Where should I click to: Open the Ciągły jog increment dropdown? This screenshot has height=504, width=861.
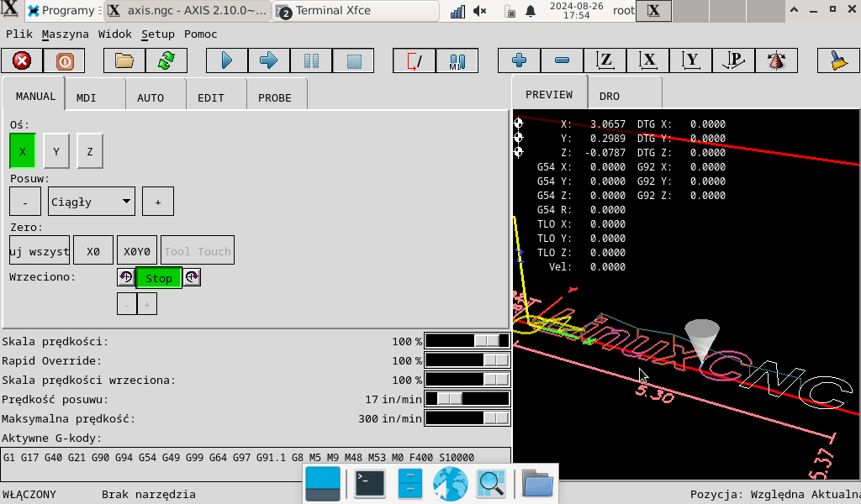[x=91, y=202]
